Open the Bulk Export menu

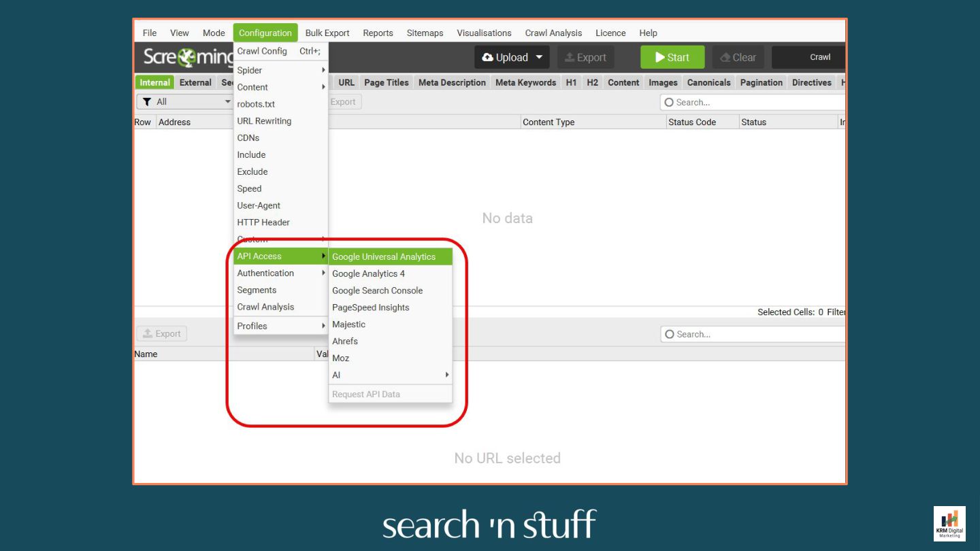[x=327, y=33]
